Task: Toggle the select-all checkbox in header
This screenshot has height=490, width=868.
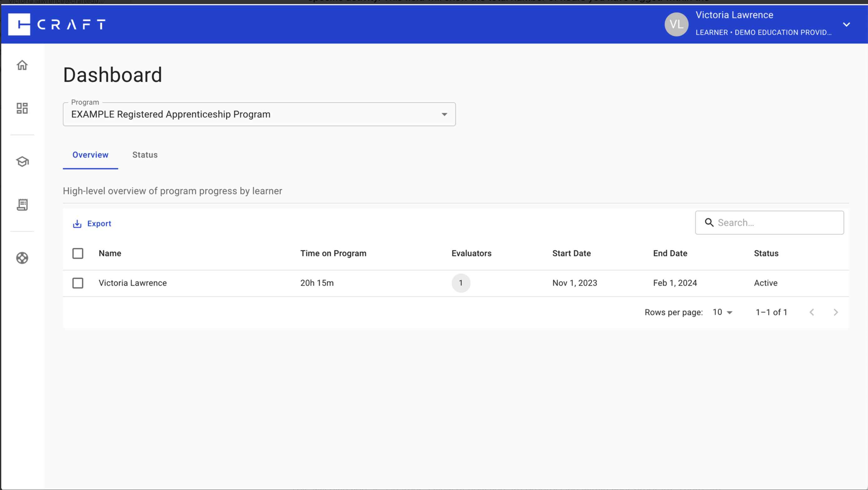Action: 78,253
